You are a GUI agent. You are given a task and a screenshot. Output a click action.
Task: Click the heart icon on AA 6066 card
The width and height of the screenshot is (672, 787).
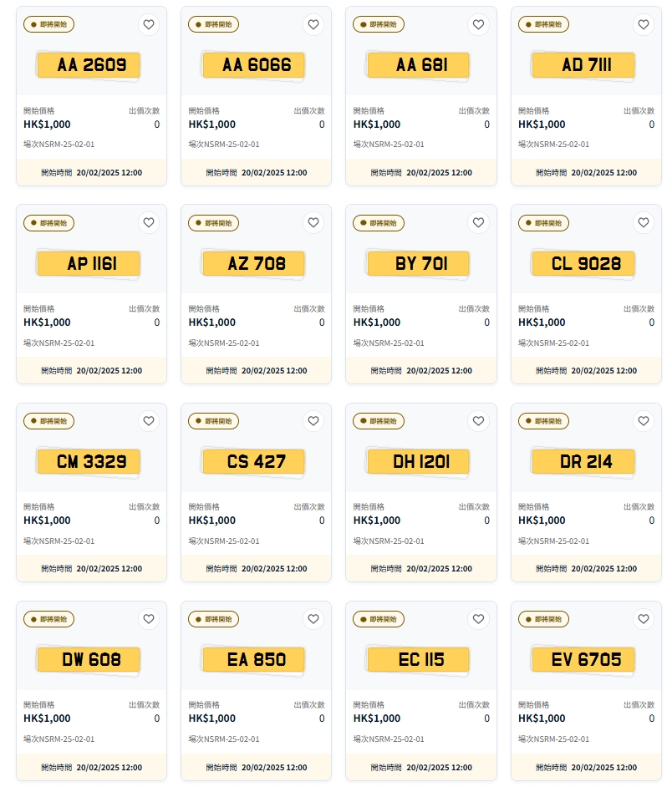click(313, 25)
